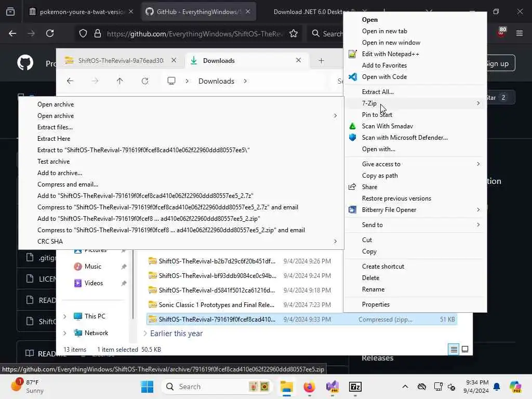The image size is (532, 399).
Task: Open the Windows Start button
Action: point(147,387)
